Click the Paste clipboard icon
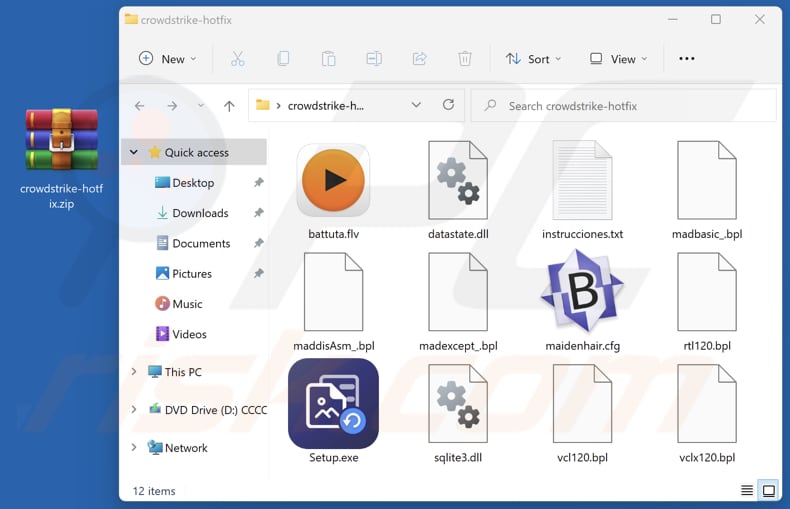790x509 pixels. (328, 59)
